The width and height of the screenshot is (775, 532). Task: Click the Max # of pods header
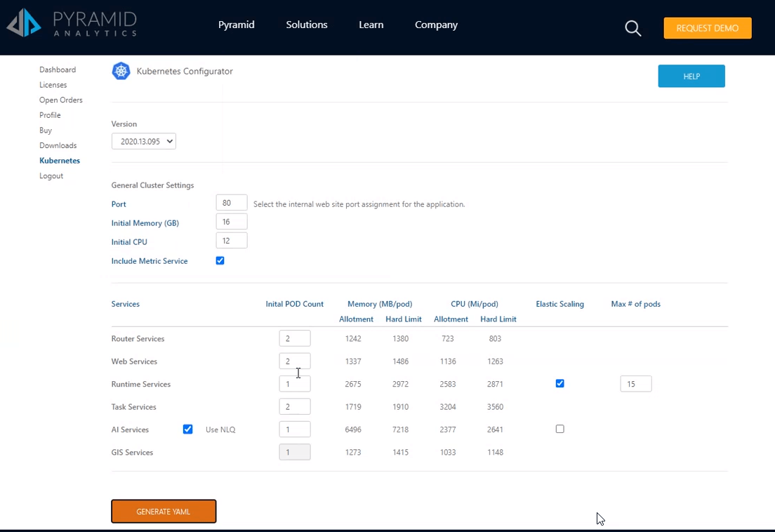pos(635,305)
